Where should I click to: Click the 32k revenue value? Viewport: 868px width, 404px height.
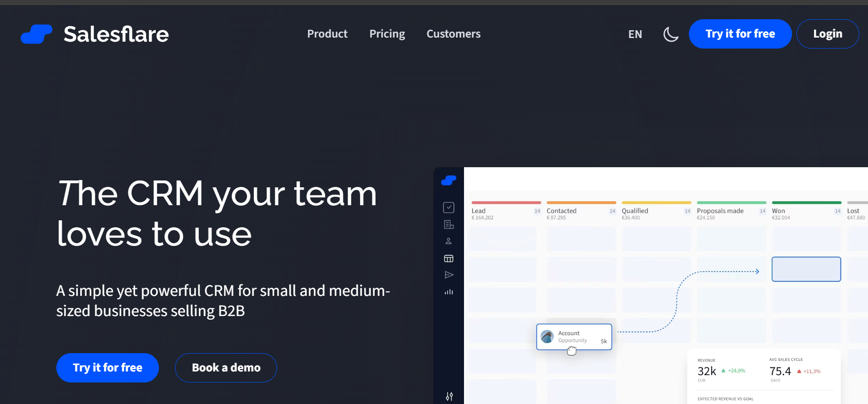click(x=707, y=371)
